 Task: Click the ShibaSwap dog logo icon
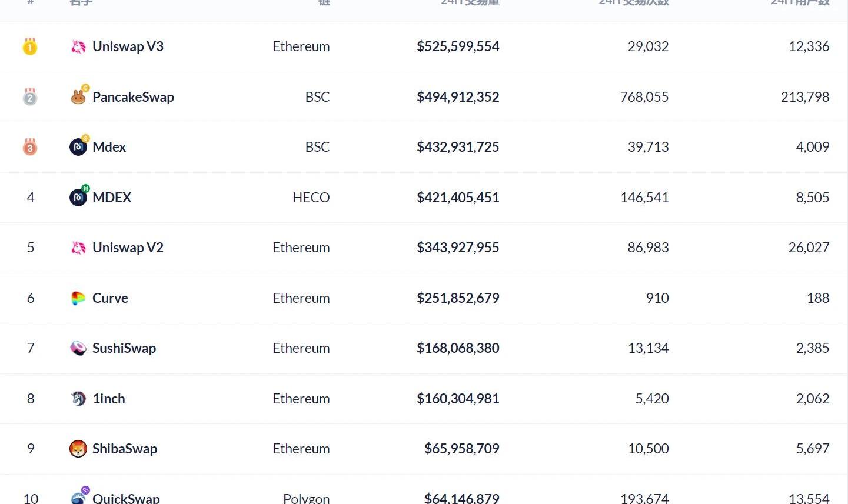click(x=78, y=449)
